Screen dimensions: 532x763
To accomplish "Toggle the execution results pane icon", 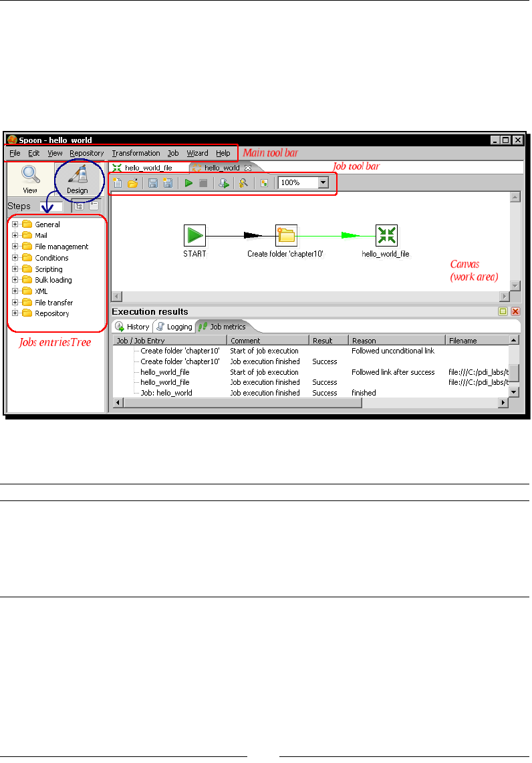I will point(264,184).
